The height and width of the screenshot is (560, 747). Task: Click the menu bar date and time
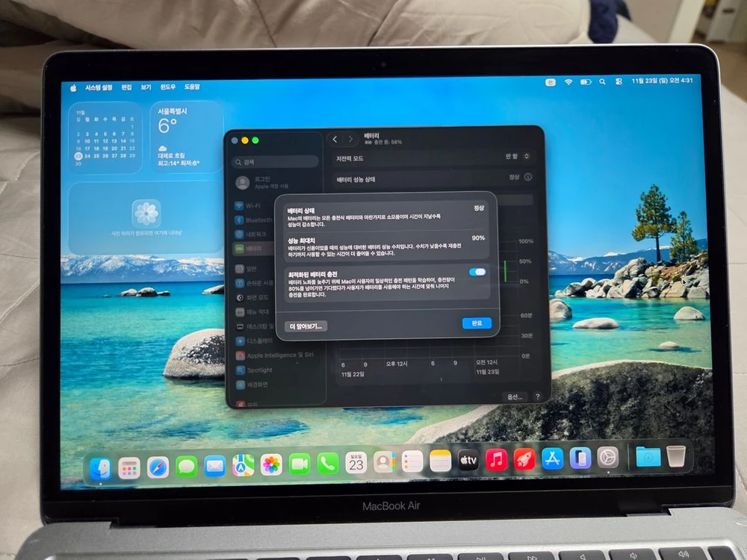(x=662, y=81)
